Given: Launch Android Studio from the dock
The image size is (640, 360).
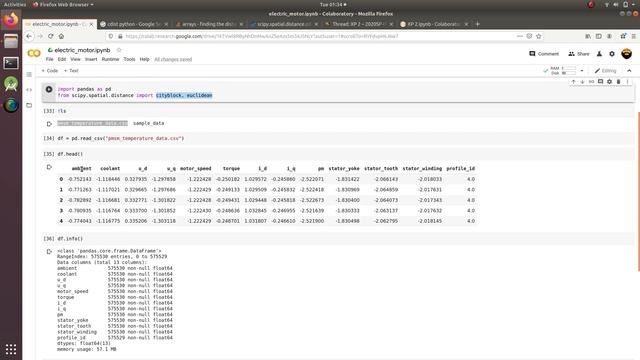Looking at the screenshot, I should tap(11, 84).
